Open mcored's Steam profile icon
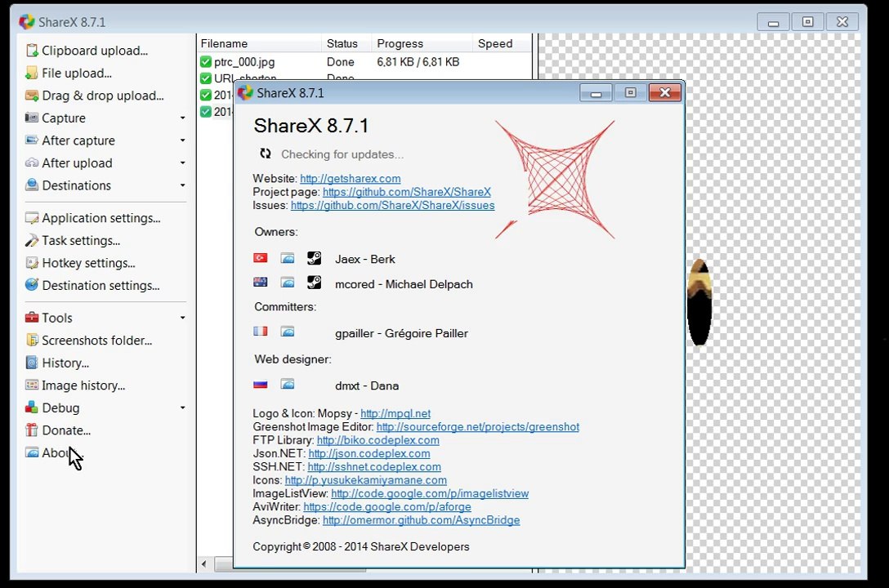889x588 pixels. coord(314,282)
